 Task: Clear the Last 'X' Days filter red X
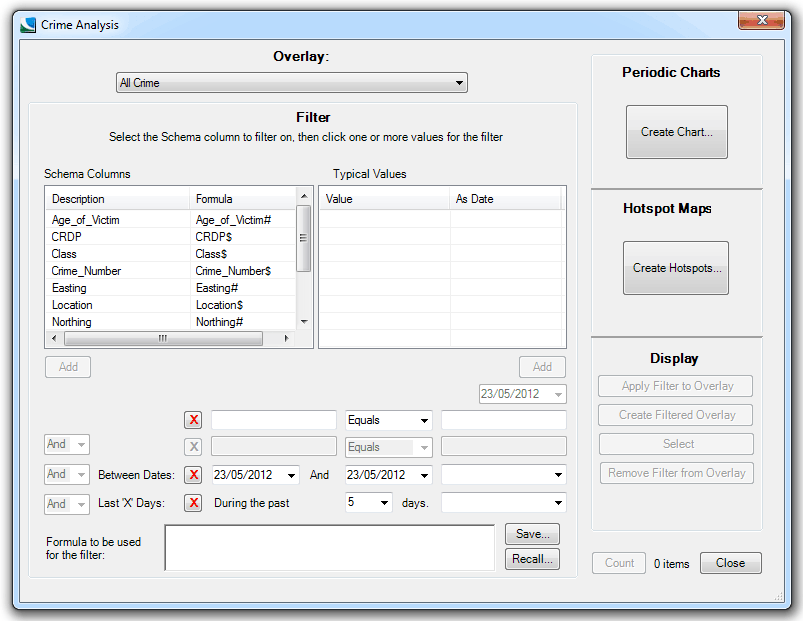[193, 503]
